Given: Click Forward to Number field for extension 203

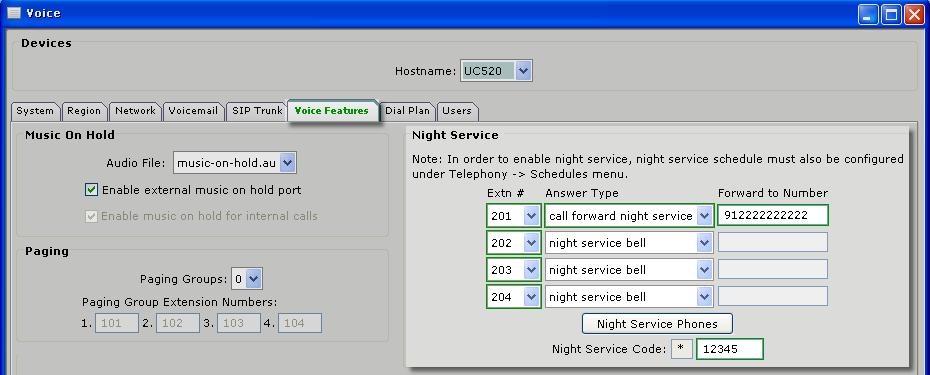Looking at the screenshot, I should (773, 269).
